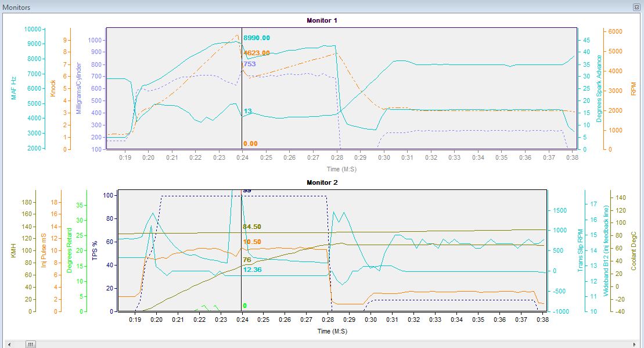Screen dimensions: 644x348
Task: Click the Inj Pulse mS axis label
Action: pos(44,250)
